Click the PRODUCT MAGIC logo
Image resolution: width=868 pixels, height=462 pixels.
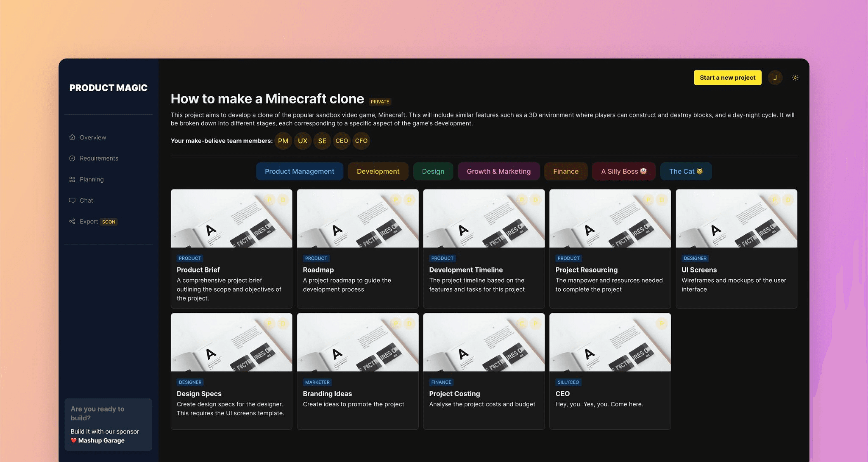108,88
